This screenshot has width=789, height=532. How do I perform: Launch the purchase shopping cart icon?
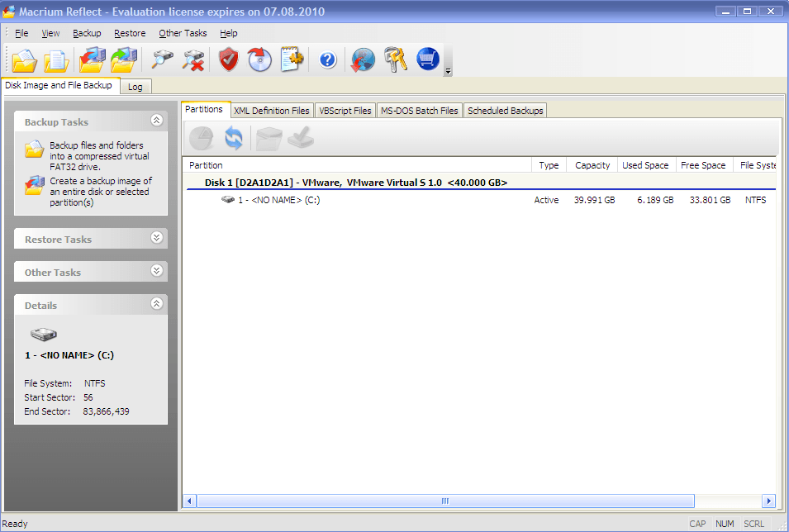click(x=427, y=59)
